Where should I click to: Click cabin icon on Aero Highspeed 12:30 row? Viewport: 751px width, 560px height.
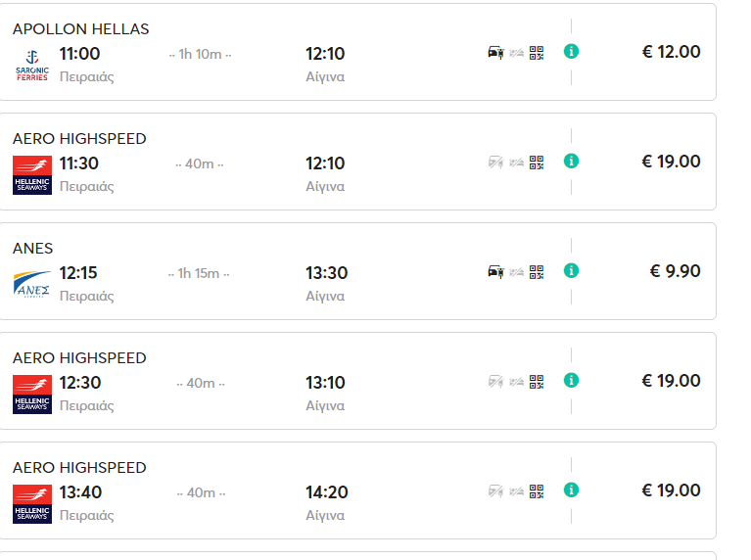tap(516, 382)
